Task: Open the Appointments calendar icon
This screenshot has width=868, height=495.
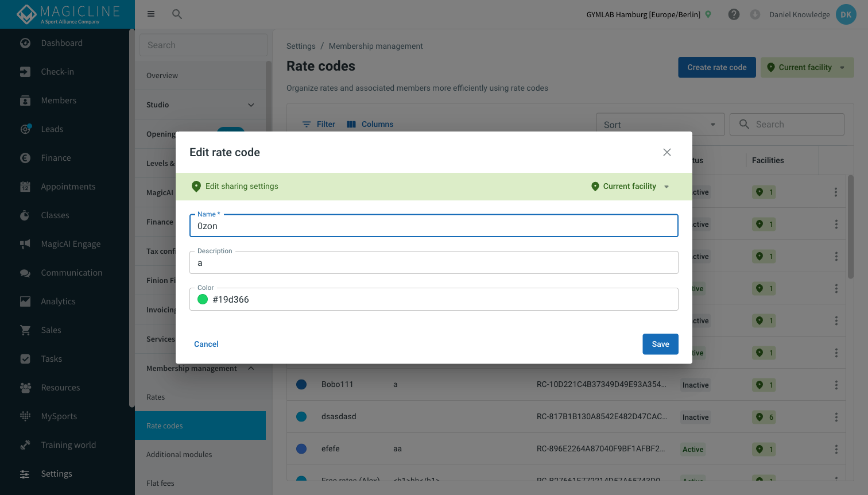Action: click(25, 187)
